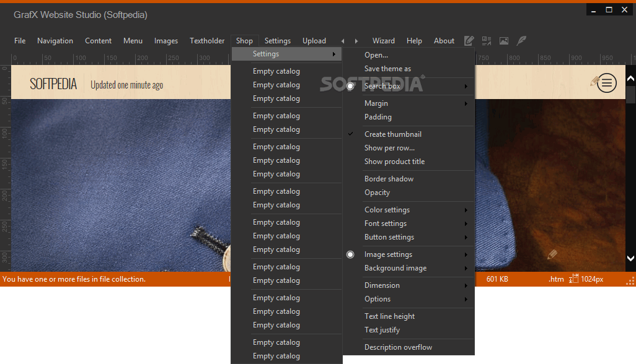Click the resize grip in status bar corner
Image resolution: width=636 pixels, height=364 pixels.
pyautogui.click(x=630, y=281)
